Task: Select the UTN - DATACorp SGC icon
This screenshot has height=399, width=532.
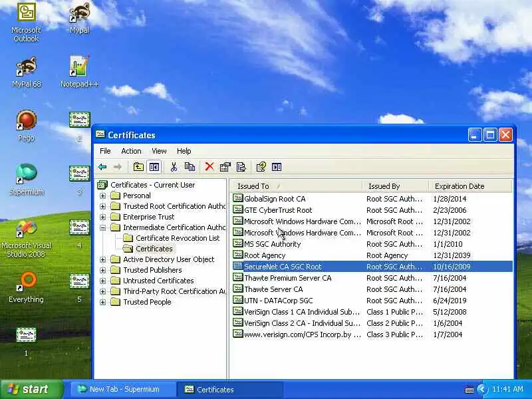Action: (x=238, y=300)
